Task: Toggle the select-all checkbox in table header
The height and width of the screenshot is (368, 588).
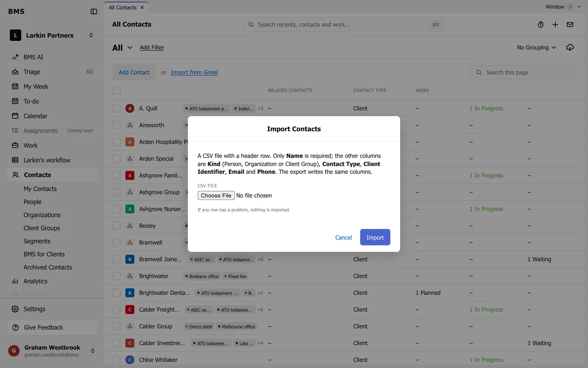Action: coord(116,90)
